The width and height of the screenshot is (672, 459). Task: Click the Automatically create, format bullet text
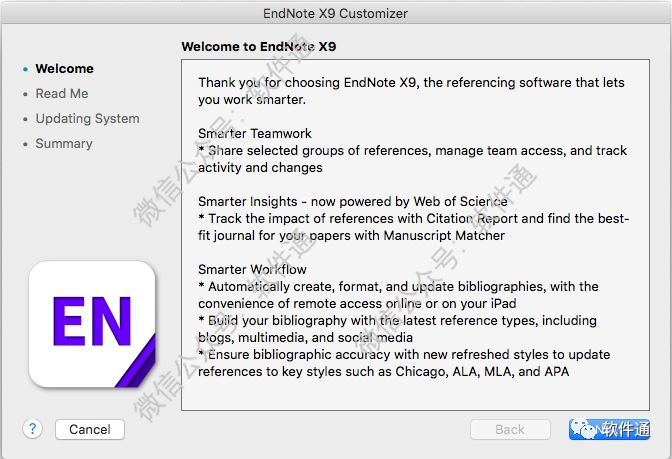click(398, 295)
